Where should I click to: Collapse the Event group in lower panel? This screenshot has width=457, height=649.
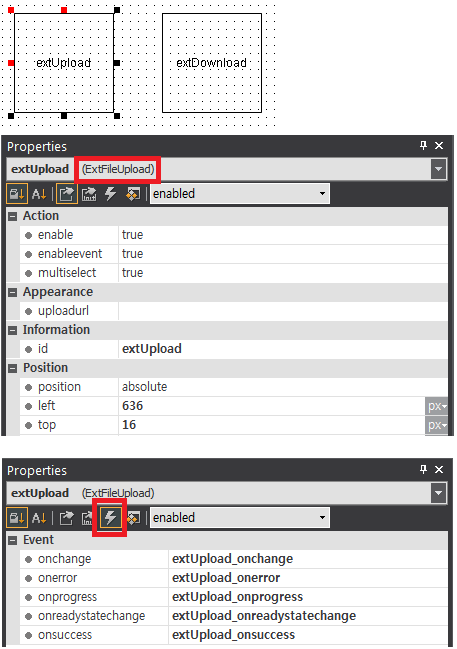click(x=13, y=540)
